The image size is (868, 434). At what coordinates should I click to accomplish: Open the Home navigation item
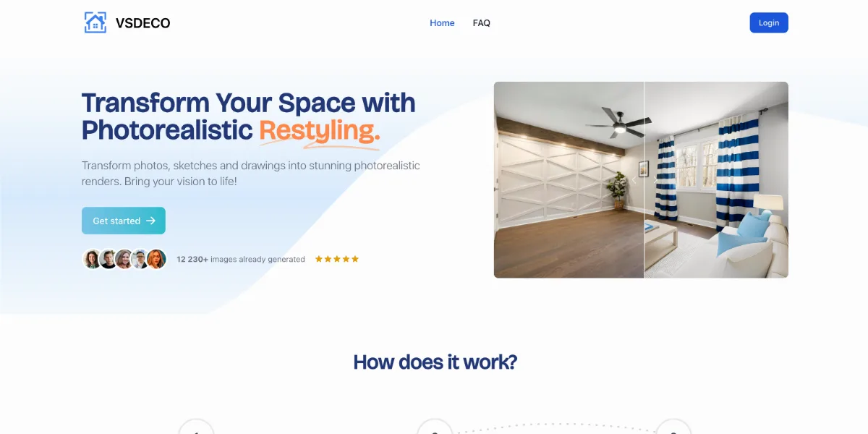click(x=442, y=23)
